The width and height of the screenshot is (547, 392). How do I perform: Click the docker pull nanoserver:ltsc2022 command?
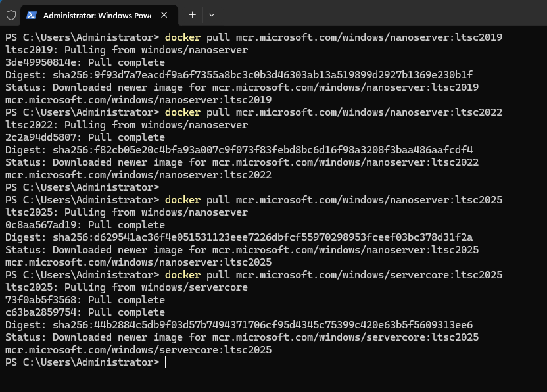tap(333, 112)
